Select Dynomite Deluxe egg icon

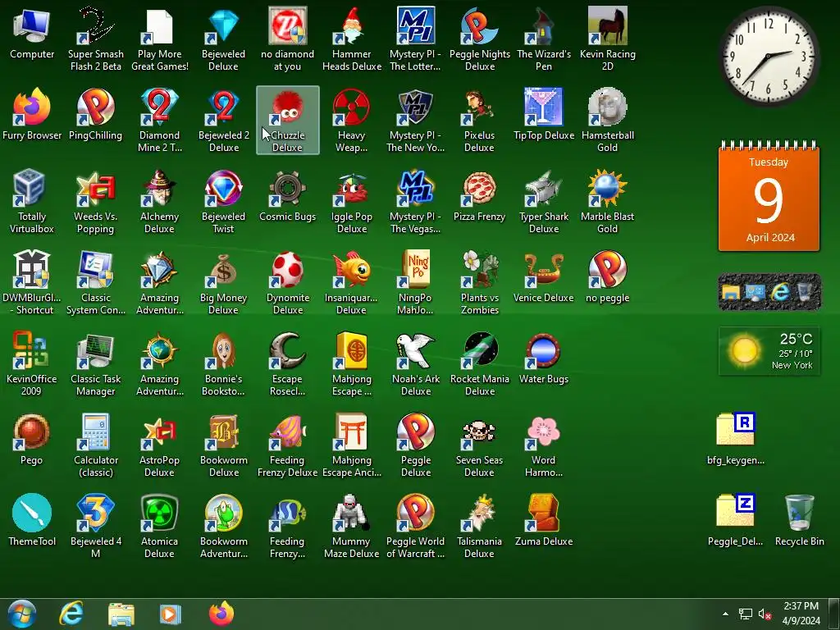(288, 283)
